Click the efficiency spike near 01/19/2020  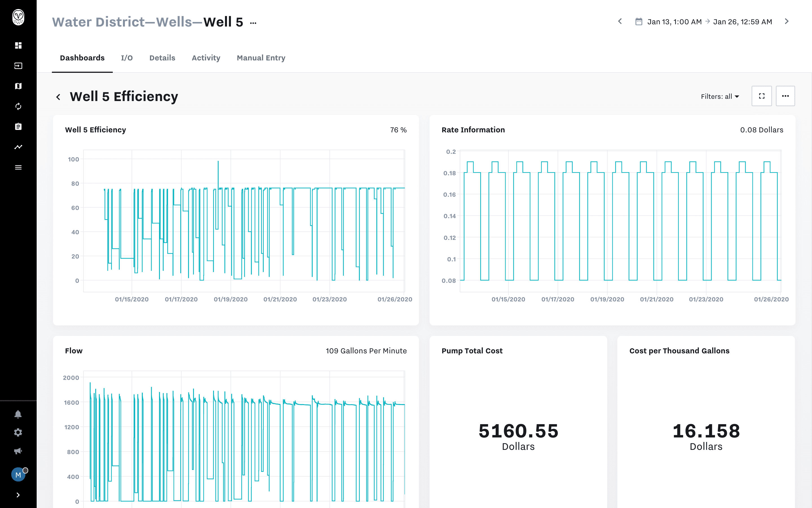[218, 175]
